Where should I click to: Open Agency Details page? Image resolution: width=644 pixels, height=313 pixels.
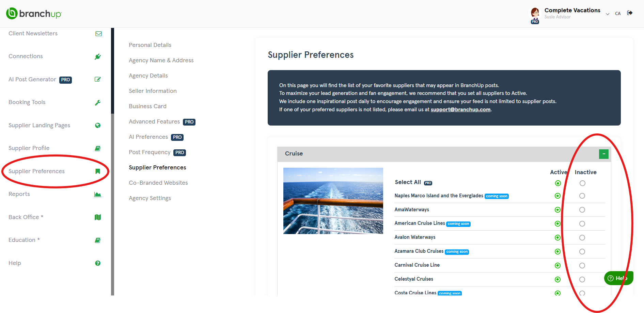tap(148, 76)
